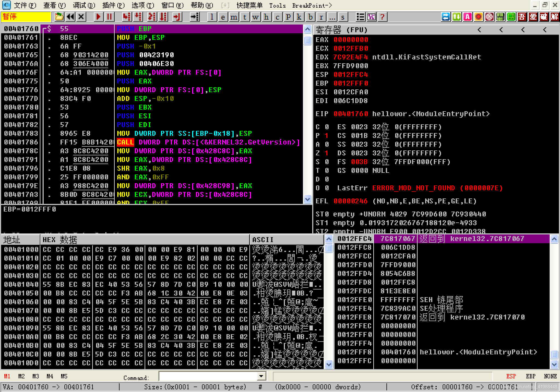Toggle the C carry flag value
This screenshot has width=560, height=392.
click(x=327, y=127)
